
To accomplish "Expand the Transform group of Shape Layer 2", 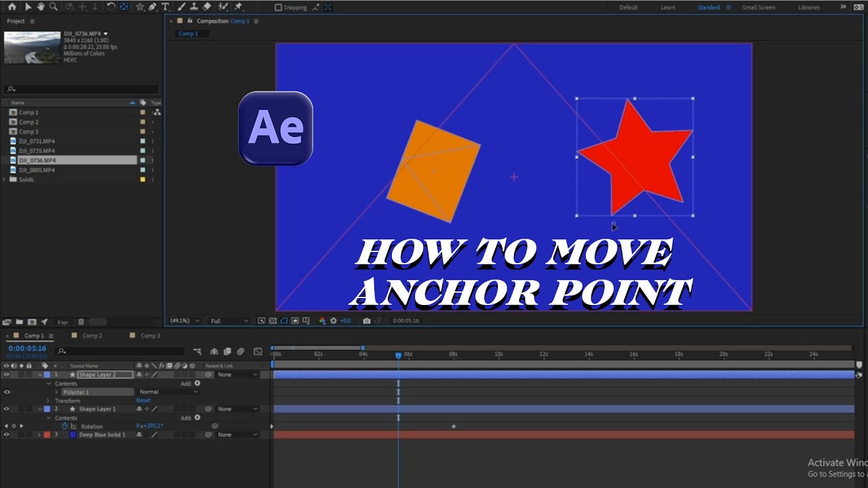I will 48,401.
